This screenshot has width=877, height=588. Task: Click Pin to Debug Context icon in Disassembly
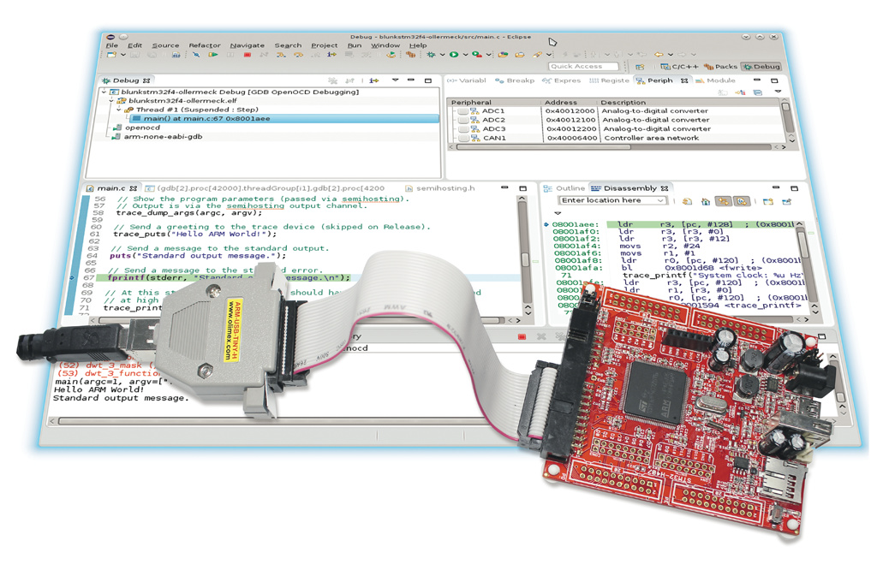pos(786,201)
